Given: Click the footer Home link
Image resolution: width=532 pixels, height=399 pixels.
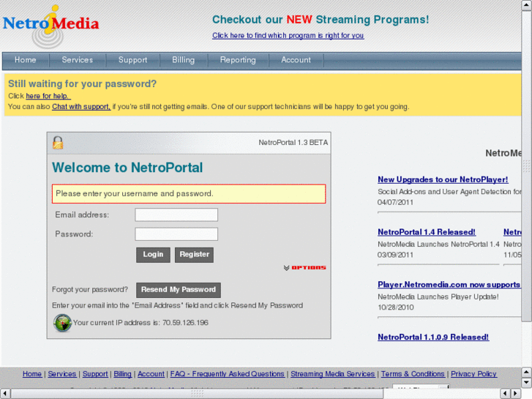Looking at the screenshot, I should click(32, 374).
